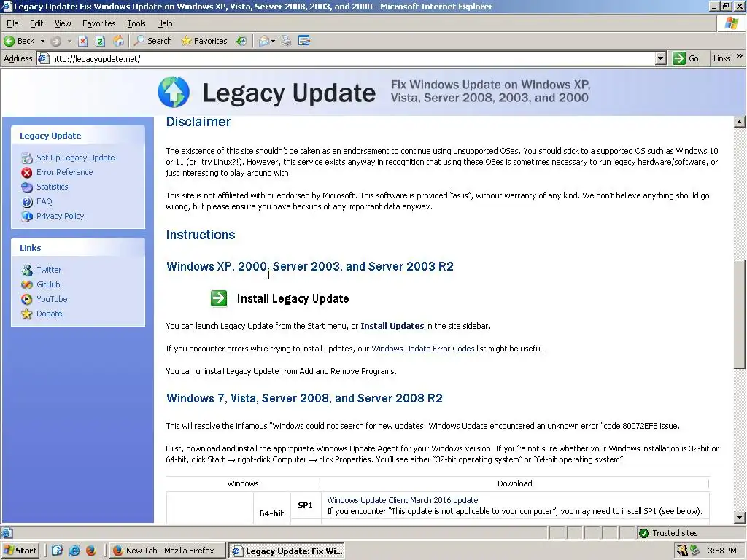The image size is (747, 560).
Task: Click the page icon in address bar
Action: click(x=43, y=58)
